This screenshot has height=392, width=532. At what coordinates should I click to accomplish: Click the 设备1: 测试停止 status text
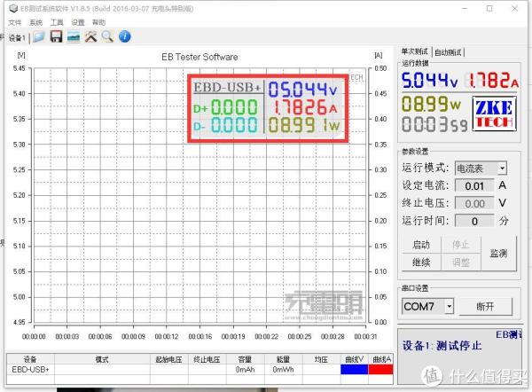click(x=442, y=346)
